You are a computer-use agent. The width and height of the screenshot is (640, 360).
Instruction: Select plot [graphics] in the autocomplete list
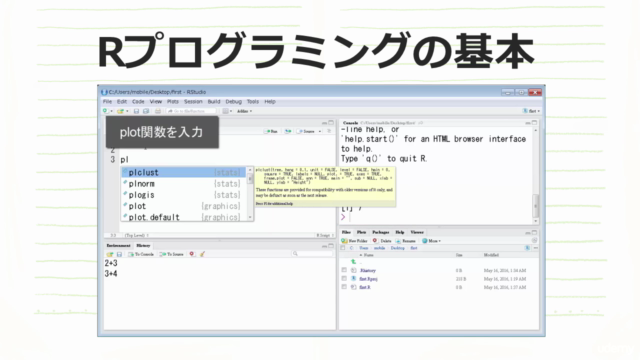183,206
